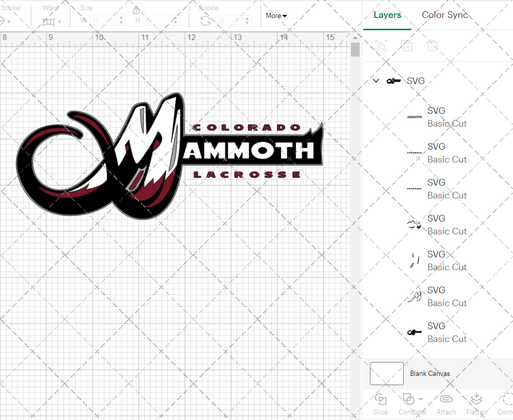The height and width of the screenshot is (420, 513).
Task: Click the Warp icon
Action: pos(49,22)
